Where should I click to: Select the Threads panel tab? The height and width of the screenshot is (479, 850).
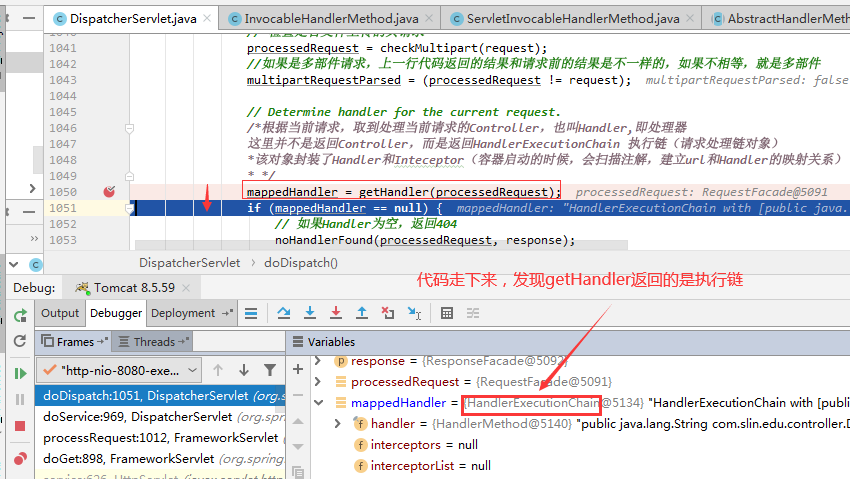[x=153, y=342]
